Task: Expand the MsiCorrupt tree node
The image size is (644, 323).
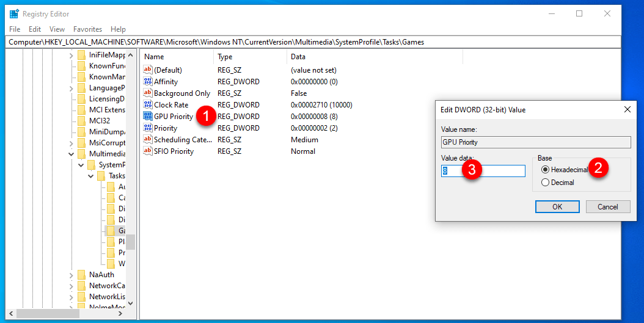Action: [71, 143]
